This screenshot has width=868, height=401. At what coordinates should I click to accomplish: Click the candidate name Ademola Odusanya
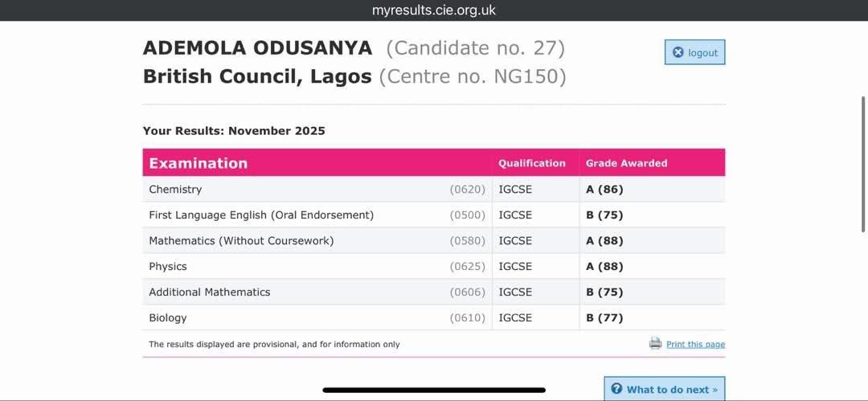click(x=257, y=48)
